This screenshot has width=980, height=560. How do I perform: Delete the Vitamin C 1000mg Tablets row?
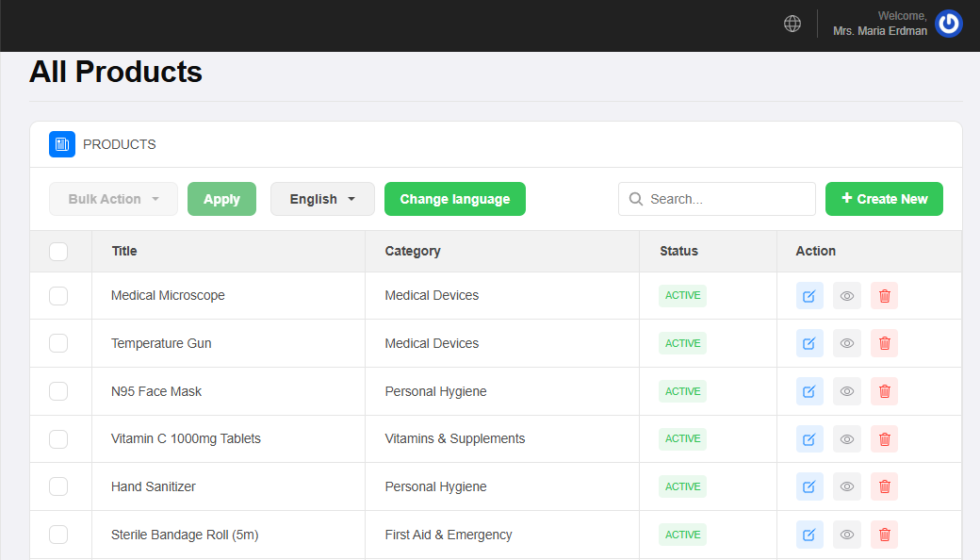pos(884,439)
